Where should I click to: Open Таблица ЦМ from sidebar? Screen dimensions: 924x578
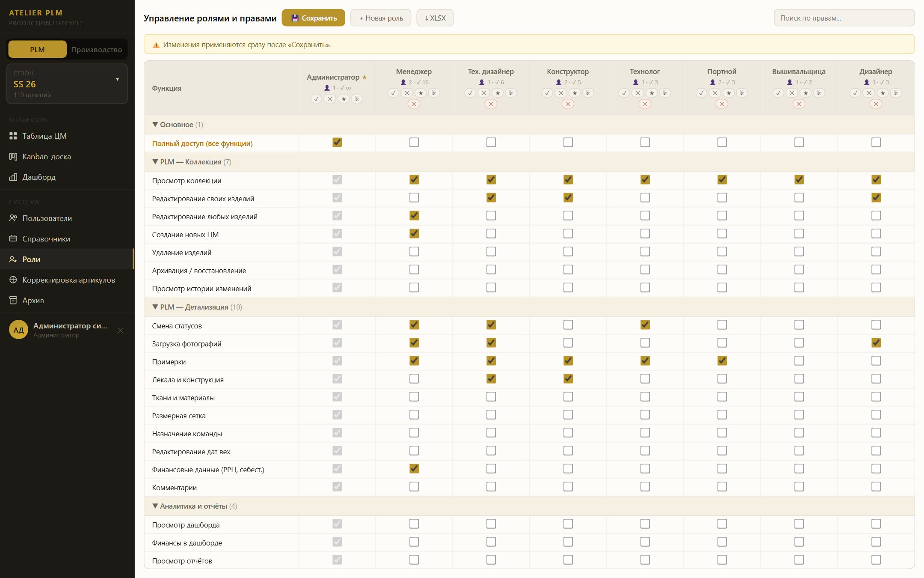coord(67,136)
